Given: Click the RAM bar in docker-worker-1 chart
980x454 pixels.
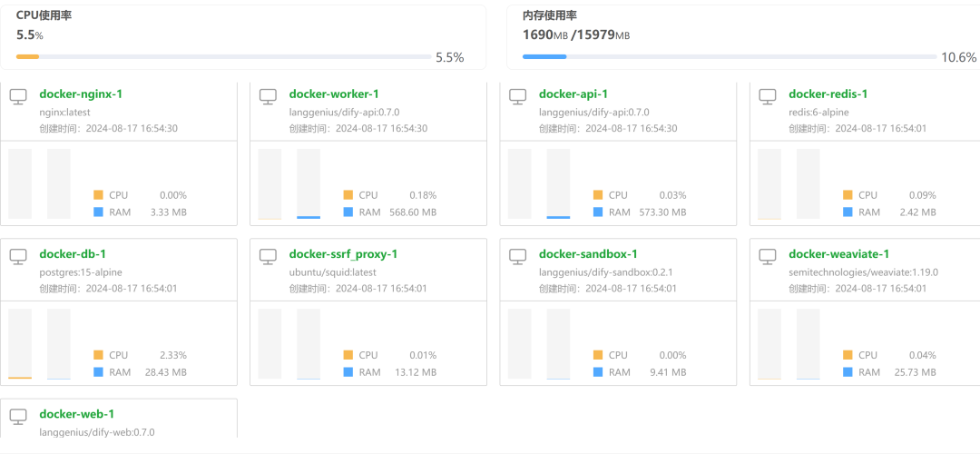Looking at the screenshot, I should (x=309, y=183).
